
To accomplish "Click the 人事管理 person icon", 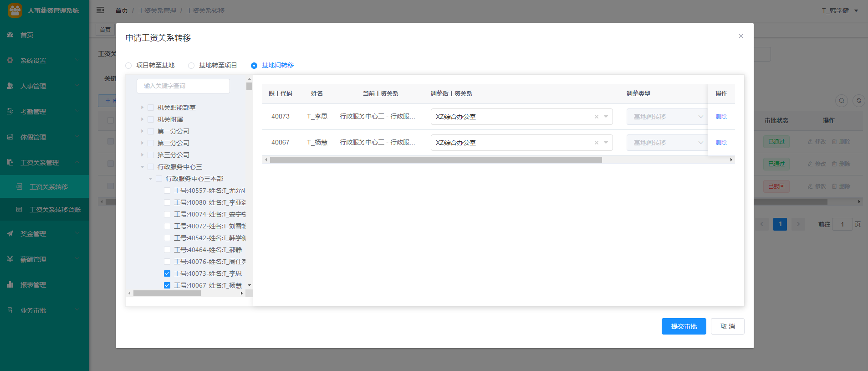I will [10, 86].
